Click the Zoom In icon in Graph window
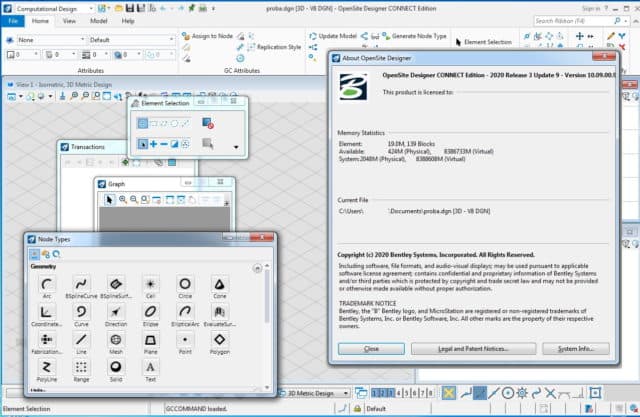The image size is (640, 417). [x=122, y=200]
